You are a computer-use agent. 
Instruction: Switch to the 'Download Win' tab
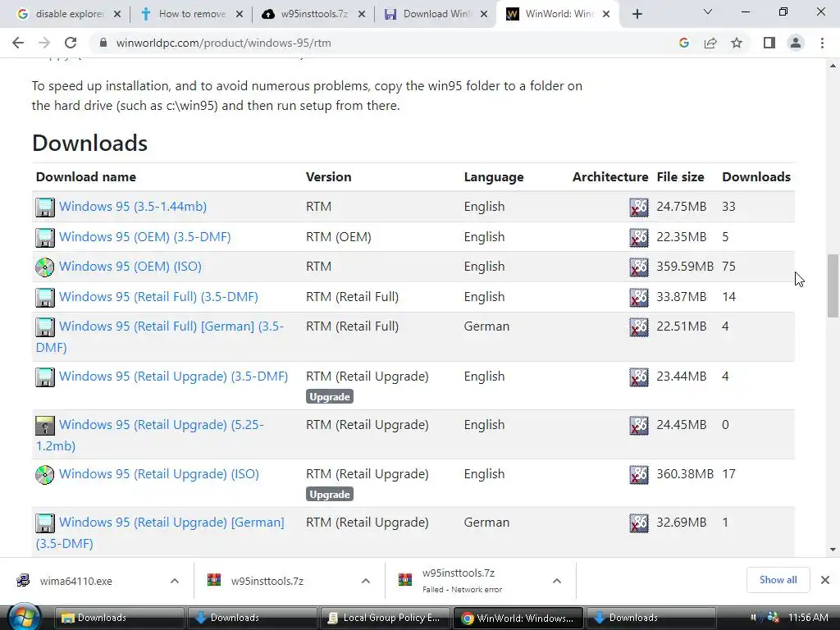coord(436,14)
